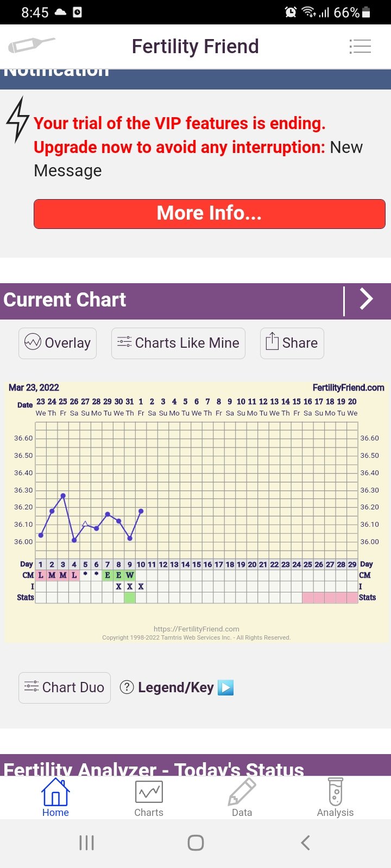The image size is (391, 868).
Task: Switch to the Charts tab
Action: coord(149,797)
